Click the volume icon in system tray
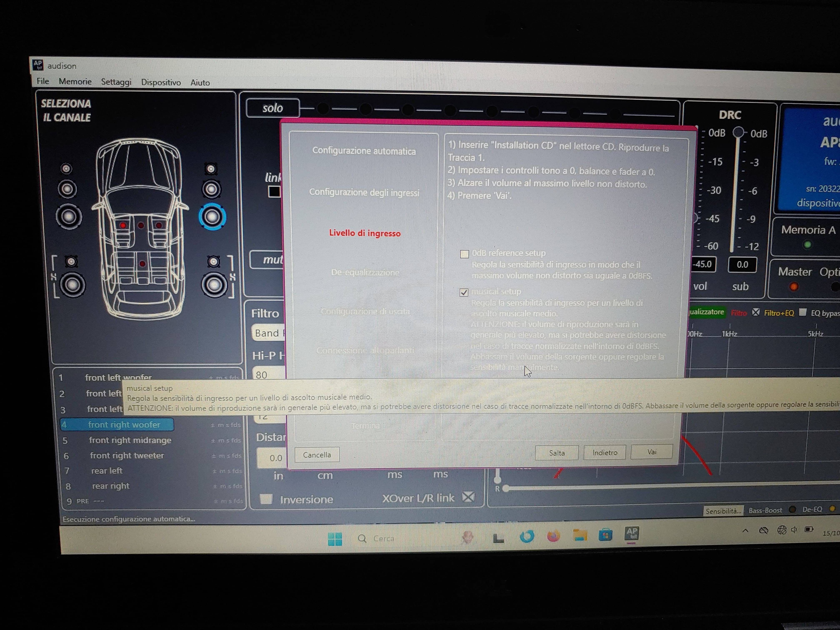The image size is (840, 630). 794,530
